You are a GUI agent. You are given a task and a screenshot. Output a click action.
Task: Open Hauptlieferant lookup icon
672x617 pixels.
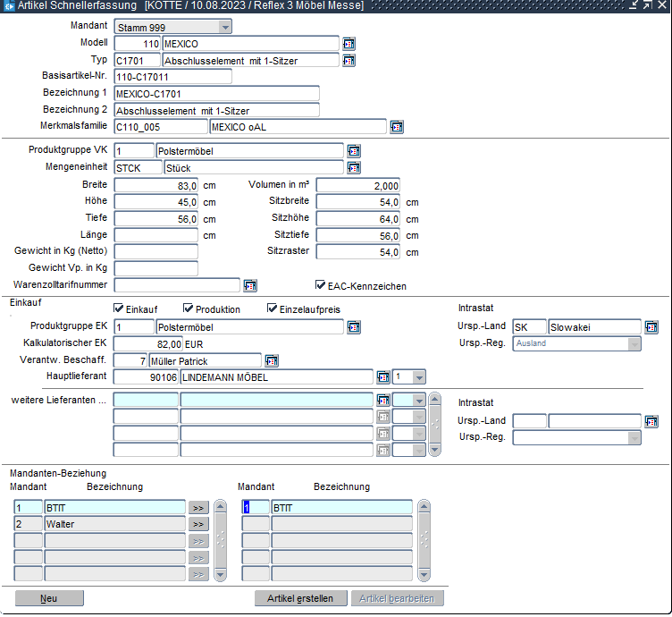click(x=382, y=377)
